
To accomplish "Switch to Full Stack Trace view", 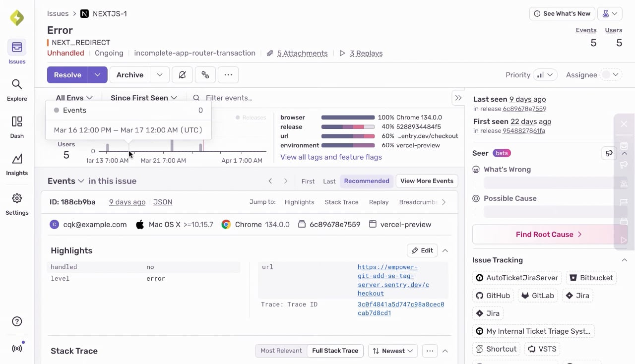I will click(335, 351).
